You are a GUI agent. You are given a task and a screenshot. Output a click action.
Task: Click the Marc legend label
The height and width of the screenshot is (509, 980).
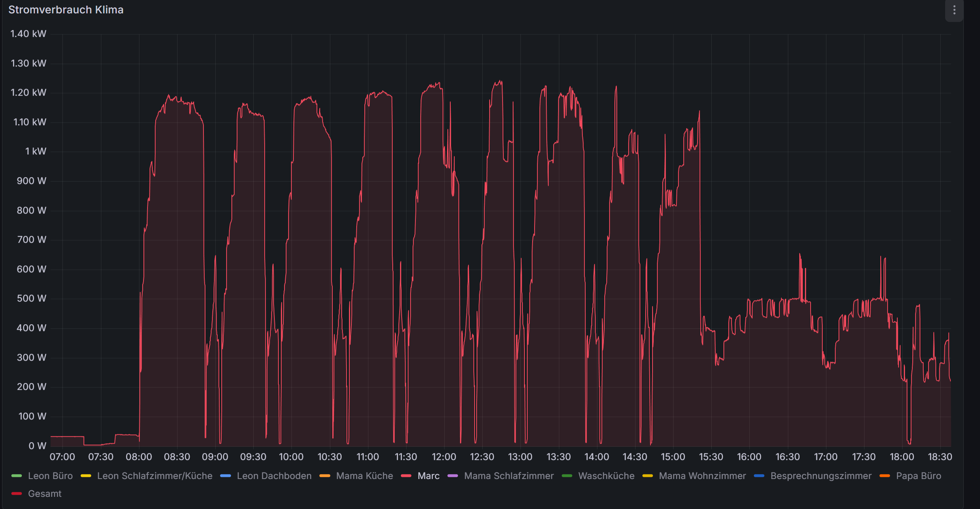point(428,476)
